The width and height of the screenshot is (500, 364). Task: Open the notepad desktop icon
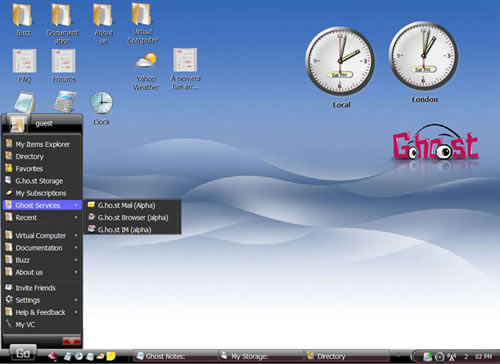(24, 103)
